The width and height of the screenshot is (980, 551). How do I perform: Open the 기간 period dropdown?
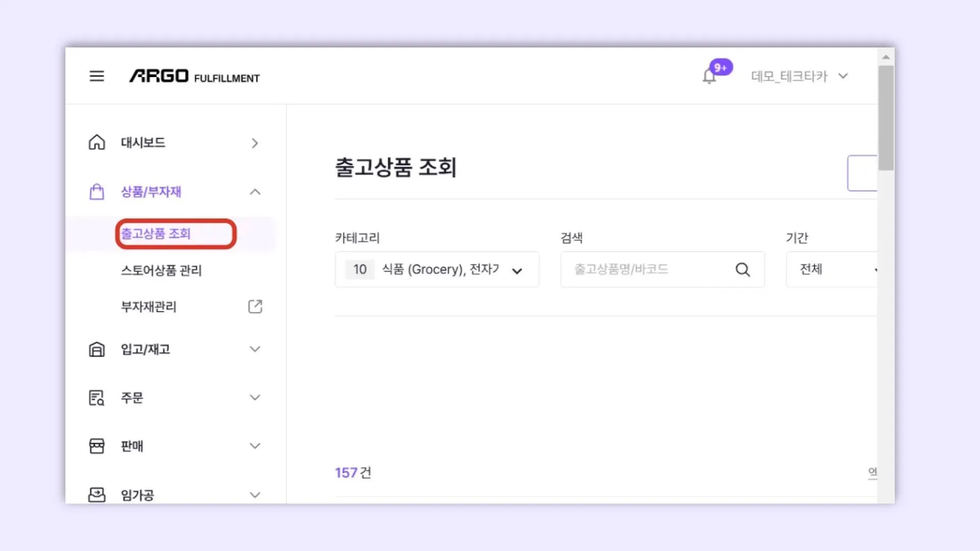(x=832, y=269)
